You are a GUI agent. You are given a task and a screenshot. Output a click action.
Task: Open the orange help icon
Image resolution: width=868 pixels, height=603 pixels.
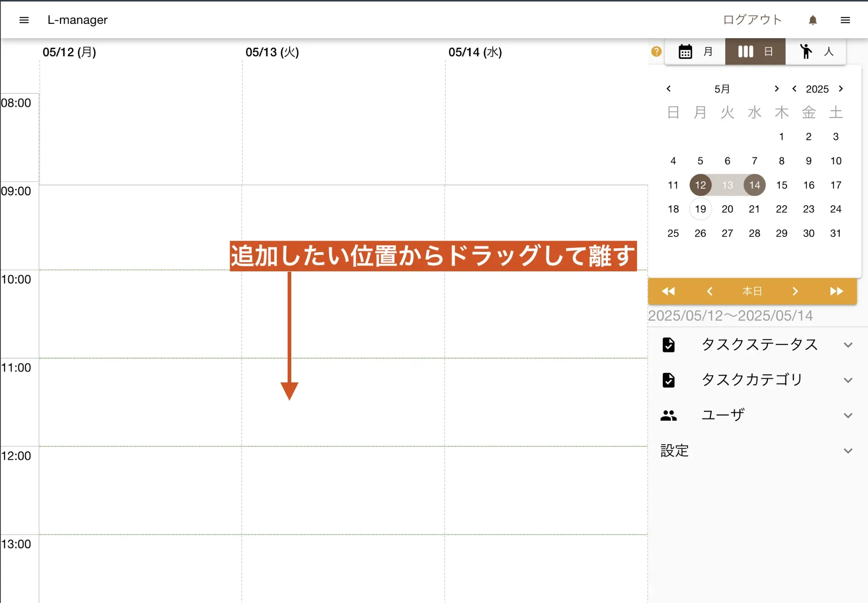(x=657, y=51)
